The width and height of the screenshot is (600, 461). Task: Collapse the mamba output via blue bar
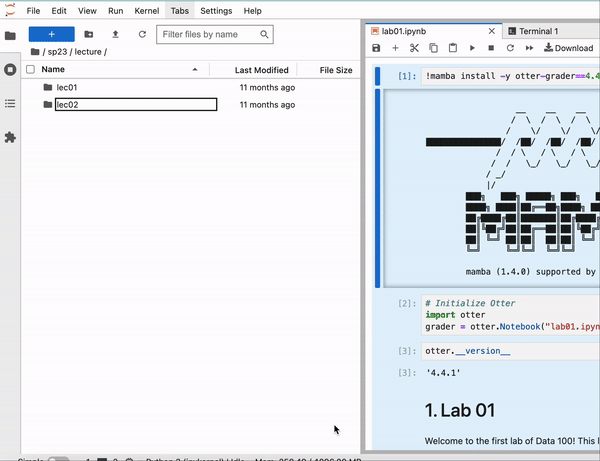coord(377,188)
